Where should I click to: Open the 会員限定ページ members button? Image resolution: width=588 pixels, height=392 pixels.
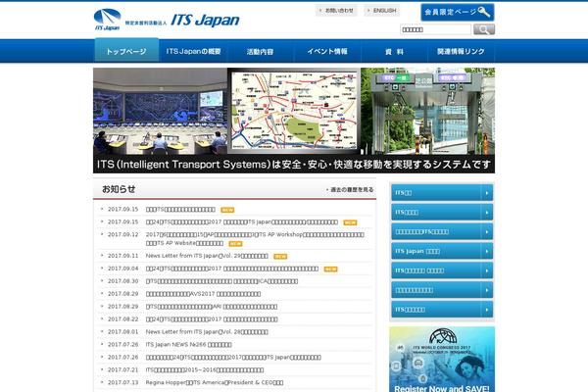click(x=457, y=12)
